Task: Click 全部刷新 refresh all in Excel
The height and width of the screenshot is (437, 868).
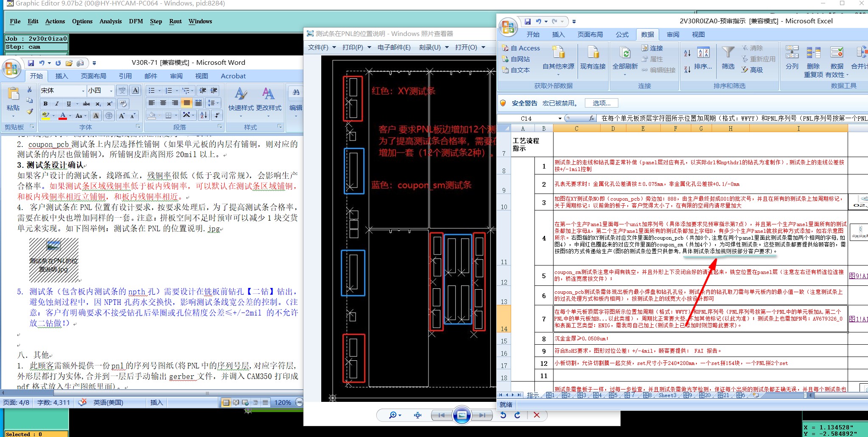Action: pos(625,60)
